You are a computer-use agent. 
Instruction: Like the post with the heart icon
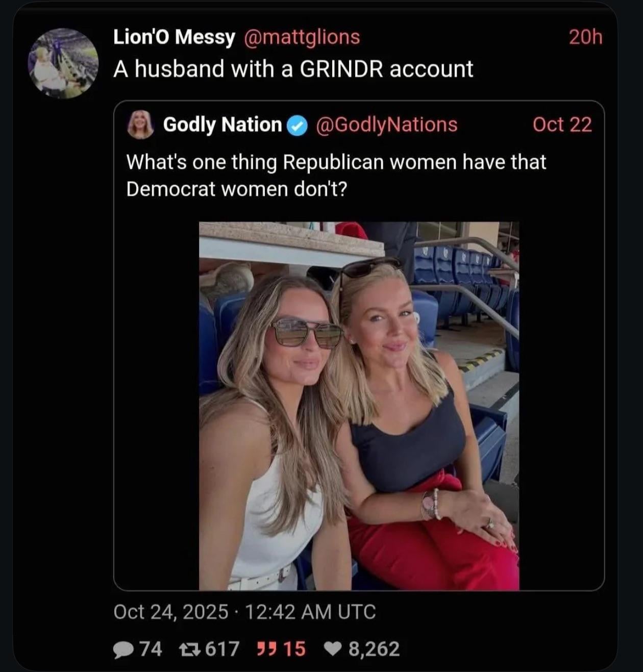333,649
